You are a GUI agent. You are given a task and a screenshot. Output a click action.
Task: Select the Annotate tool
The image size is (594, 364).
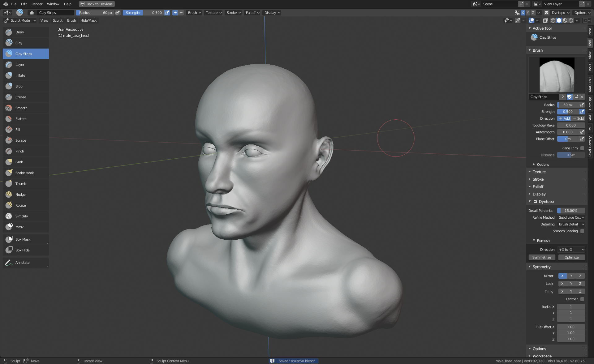[x=22, y=263]
